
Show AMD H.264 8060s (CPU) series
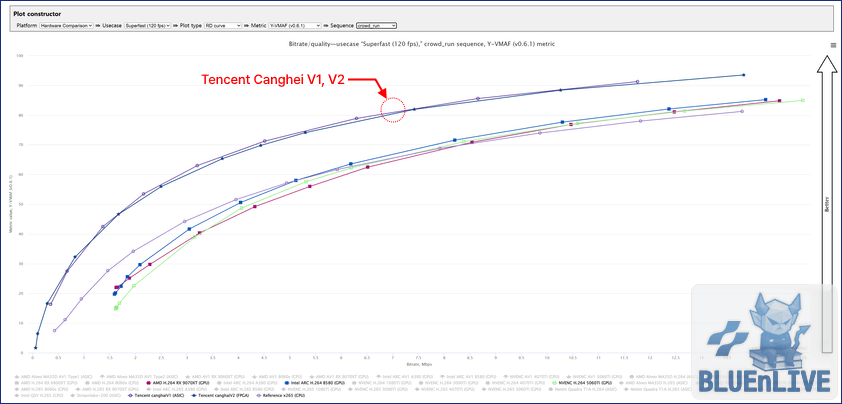tap(112, 383)
